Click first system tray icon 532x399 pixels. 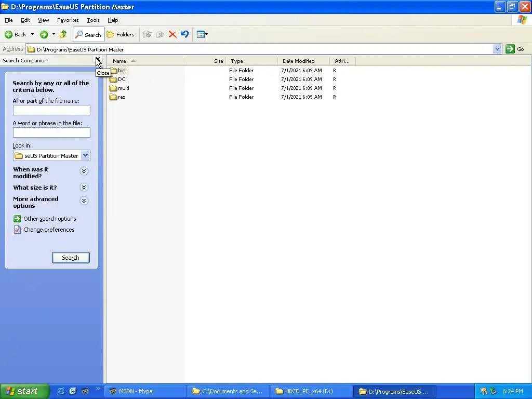(484, 391)
